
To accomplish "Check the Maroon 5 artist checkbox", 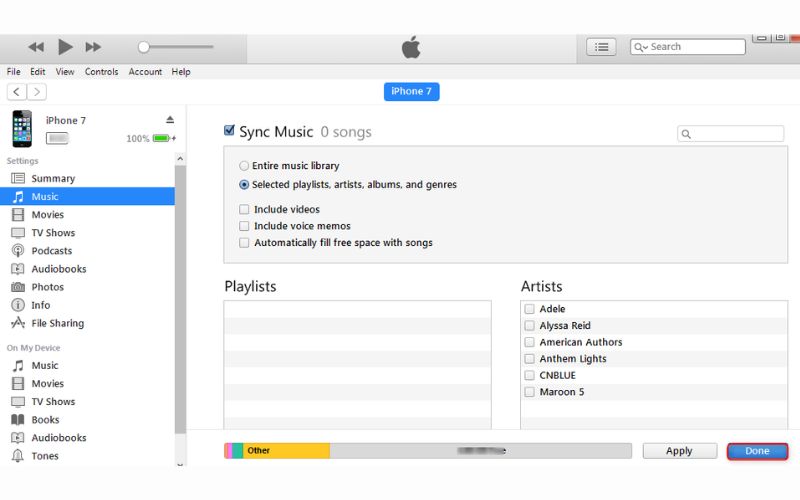I will (x=530, y=392).
